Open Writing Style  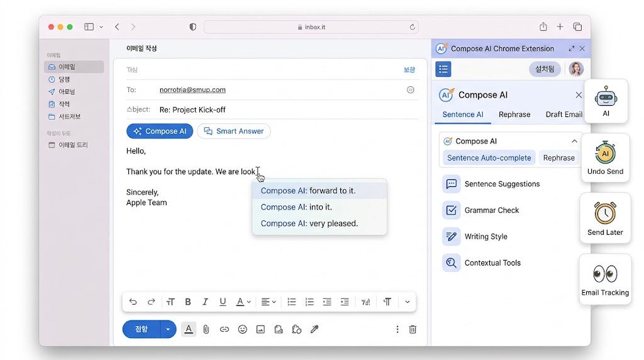click(x=475, y=237)
